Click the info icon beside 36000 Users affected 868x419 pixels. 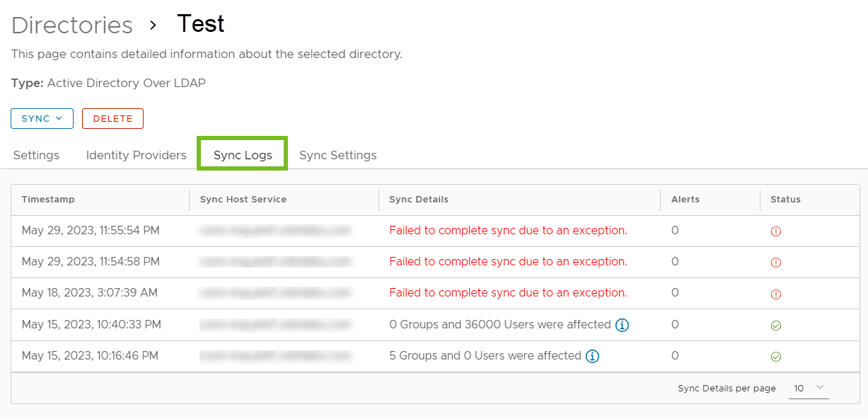pos(622,325)
